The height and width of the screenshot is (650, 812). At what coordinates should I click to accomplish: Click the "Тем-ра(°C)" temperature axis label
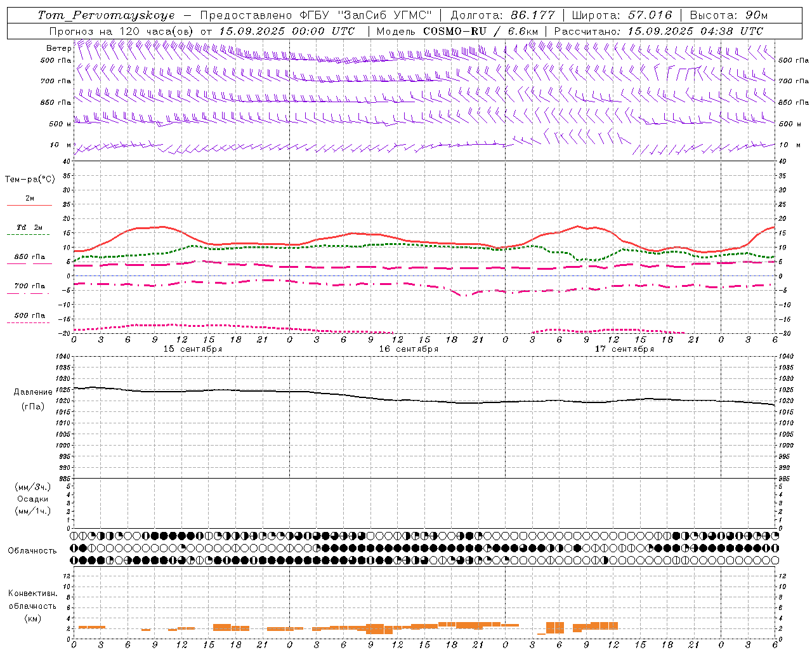pyautogui.click(x=30, y=180)
